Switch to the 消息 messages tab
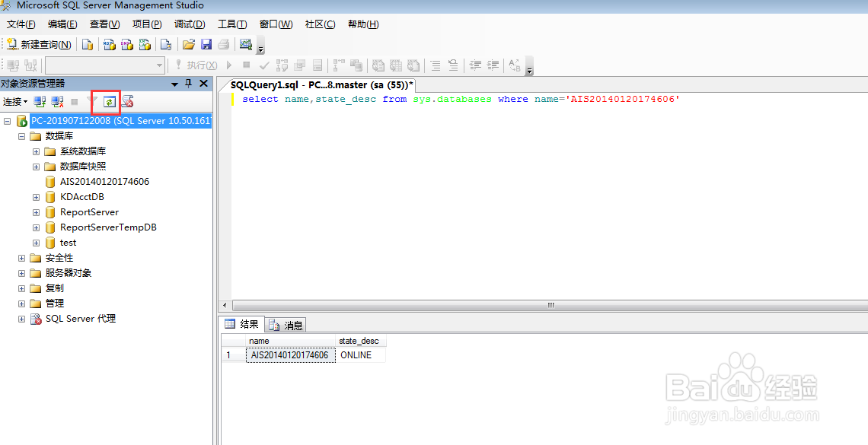This screenshot has height=445, width=868. (286, 325)
